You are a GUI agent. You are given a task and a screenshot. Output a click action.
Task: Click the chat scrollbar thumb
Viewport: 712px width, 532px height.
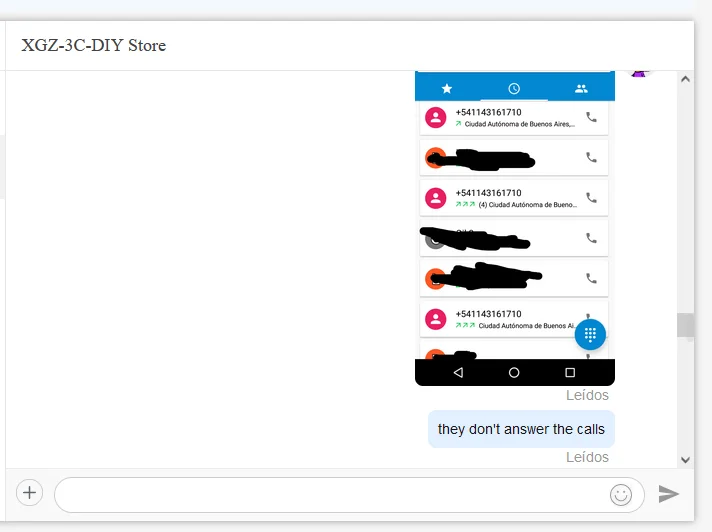point(686,325)
